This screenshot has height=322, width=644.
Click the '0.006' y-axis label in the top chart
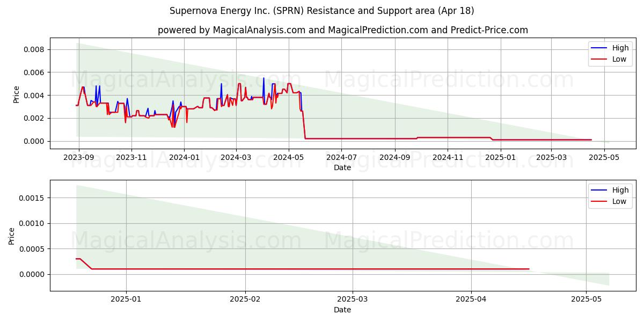click(35, 72)
